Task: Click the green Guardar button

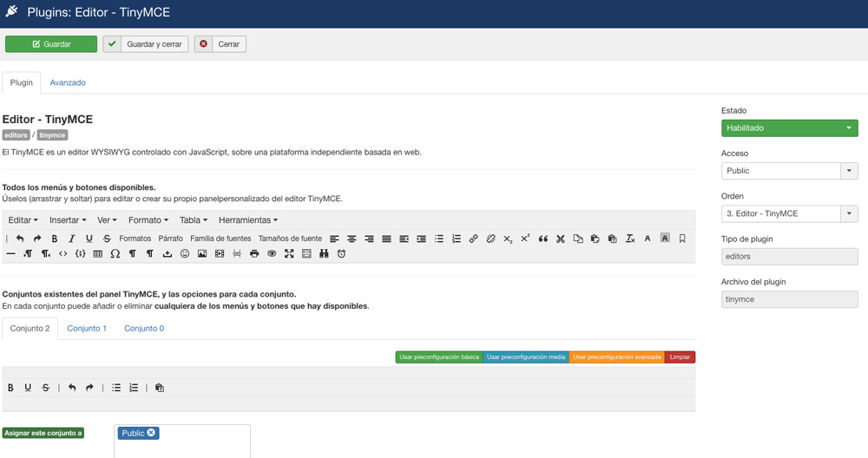Action: coord(51,44)
